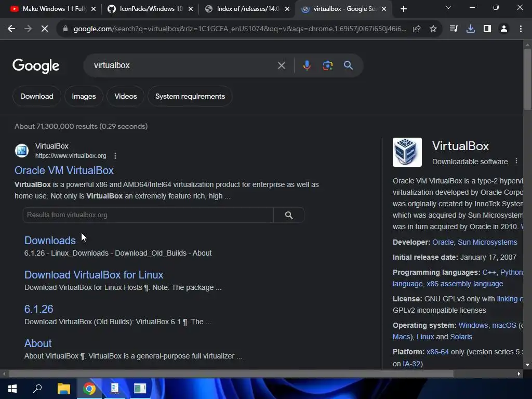Select System requirements chip
Viewport: 532px width, 399px height.
(190, 96)
